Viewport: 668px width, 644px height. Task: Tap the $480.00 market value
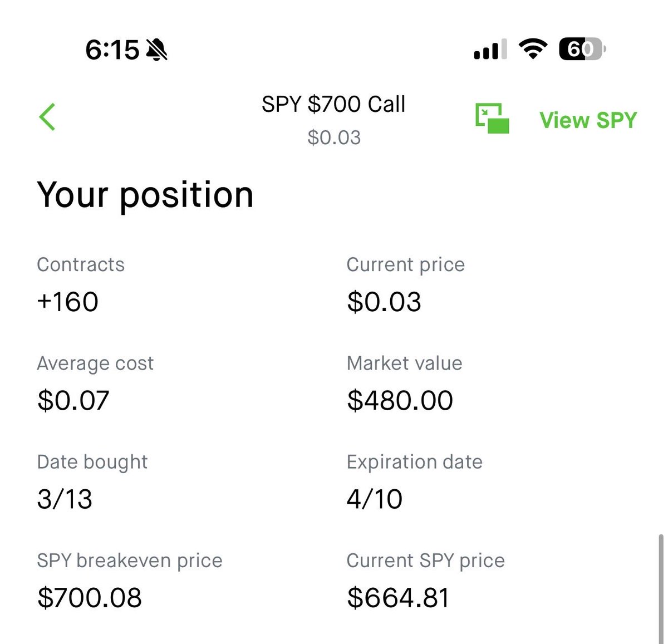(400, 400)
